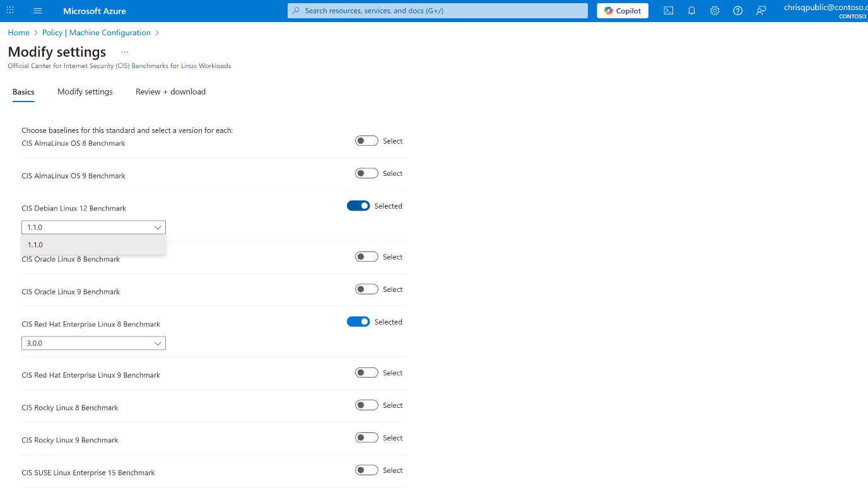868x491 pixels.
Task: Enable the CIS Oracle Linux 9 Benchmark toggle
Action: [x=367, y=289]
